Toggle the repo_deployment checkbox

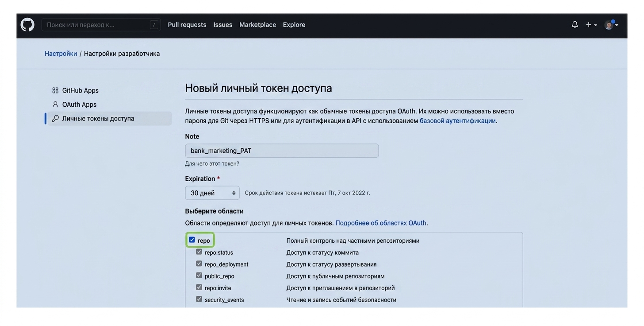199,264
